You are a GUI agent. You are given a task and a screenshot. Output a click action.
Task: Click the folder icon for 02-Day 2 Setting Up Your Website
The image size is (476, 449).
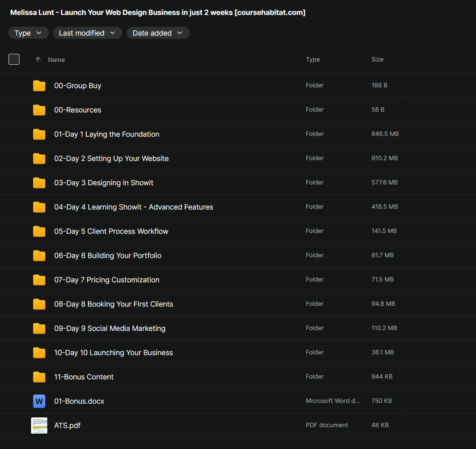click(39, 159)
